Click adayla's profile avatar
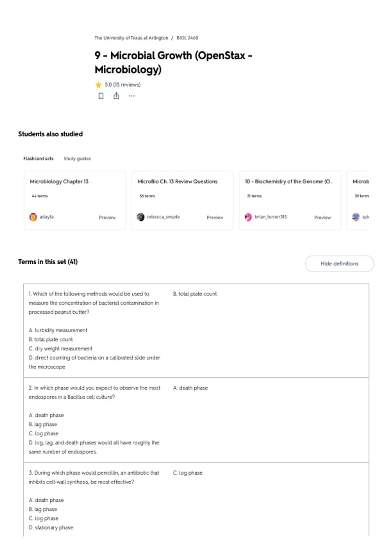This screenshot has height=556, width=392. [33, 217]
